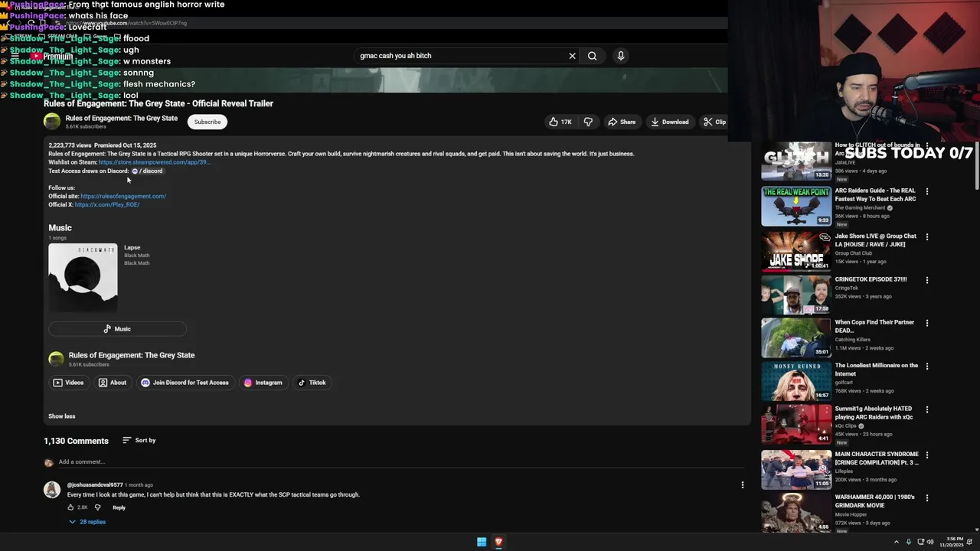Open The Gaming Merchant channel name

coord(860,208)
